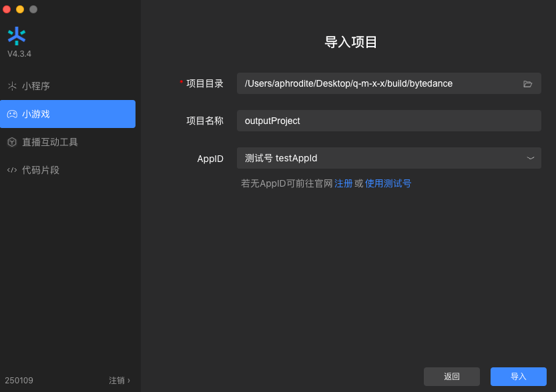Click the developer tools logo icon
This screenshot has height=392, width=556.
click(x=16, y=36)
